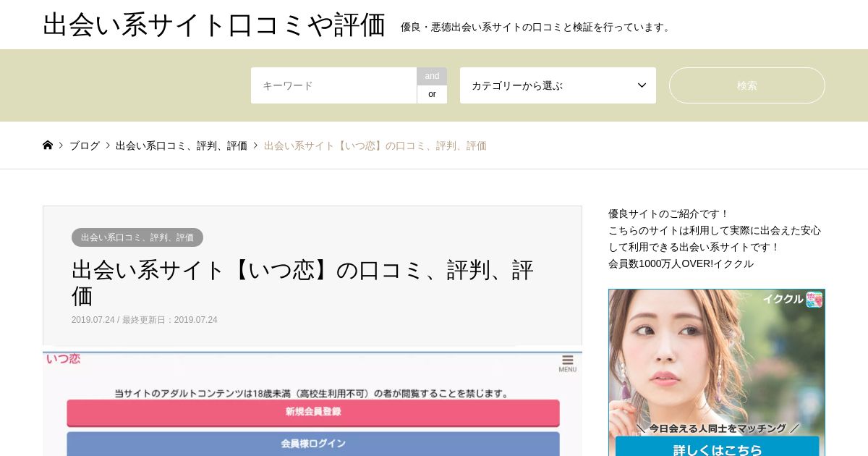Click the article title 出会い系サイト【いつ恋】
Viewport: 868px width, 456px height.
click(302, 283)
